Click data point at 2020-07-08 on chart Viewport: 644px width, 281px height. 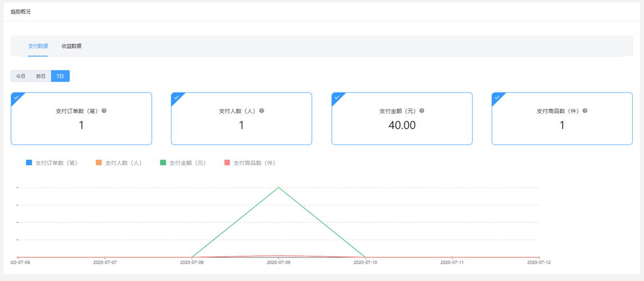(192, 257)
